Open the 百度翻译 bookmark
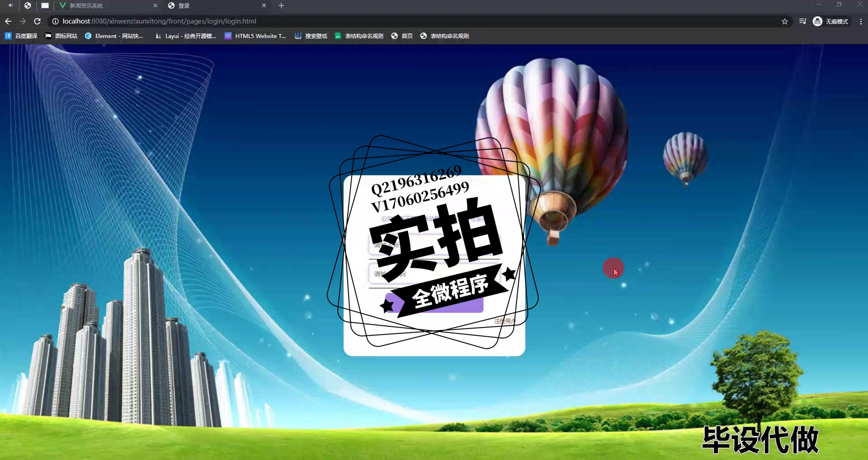The height and width of the screenshot is (460, 868). pos(21,36)
